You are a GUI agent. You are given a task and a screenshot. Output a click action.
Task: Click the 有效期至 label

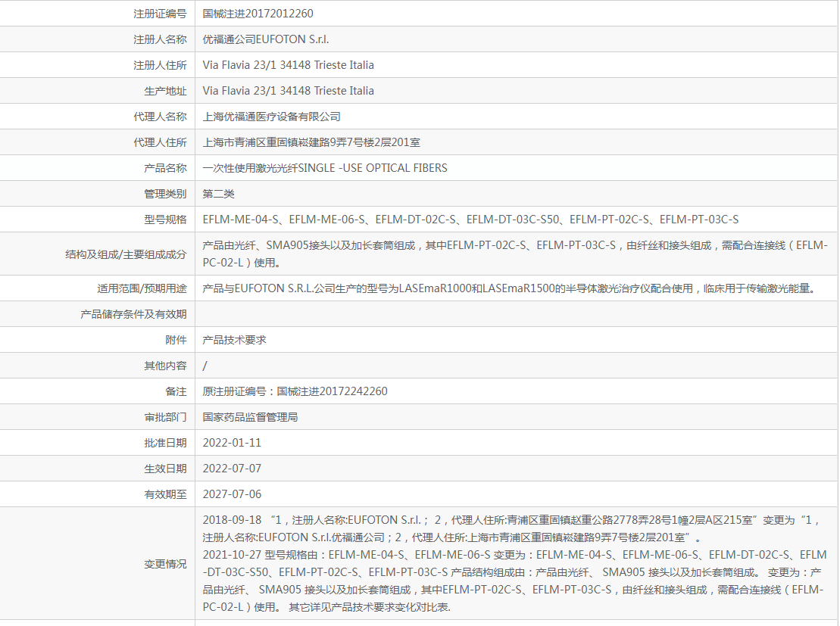pyautogui.click(x=165, y=494)
